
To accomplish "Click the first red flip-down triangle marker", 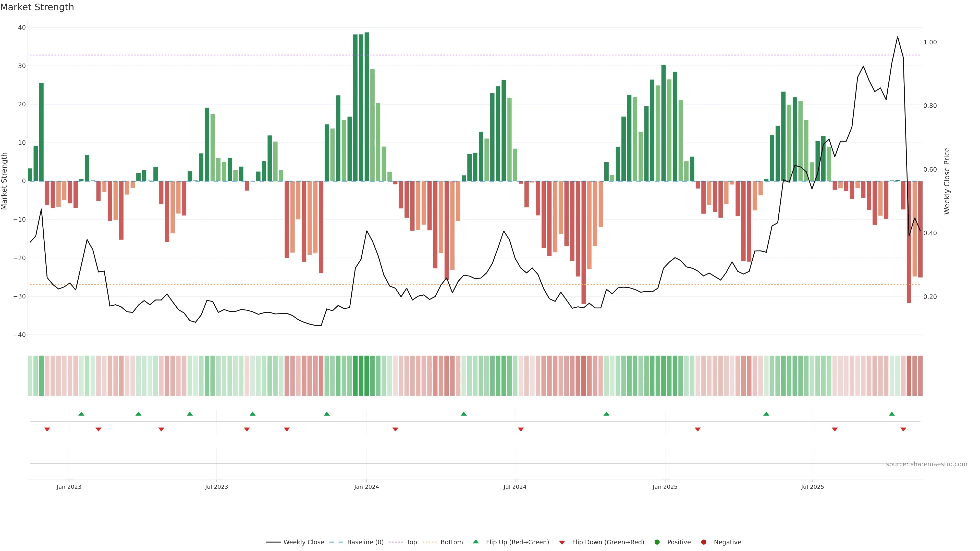I will coord(47,429).
